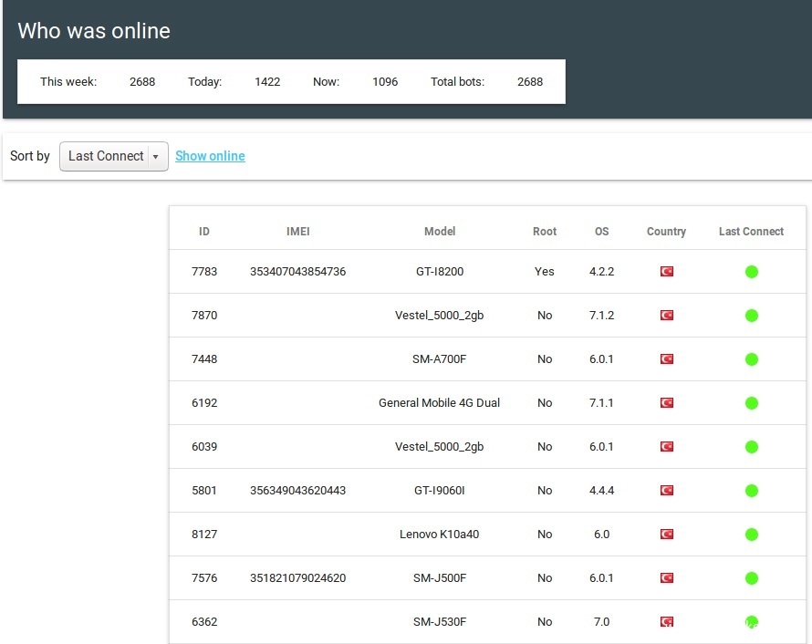The width and height of the screenshot is (812, 644).
Task: Click green online dot for bot 5801
Action: [752, 491]
